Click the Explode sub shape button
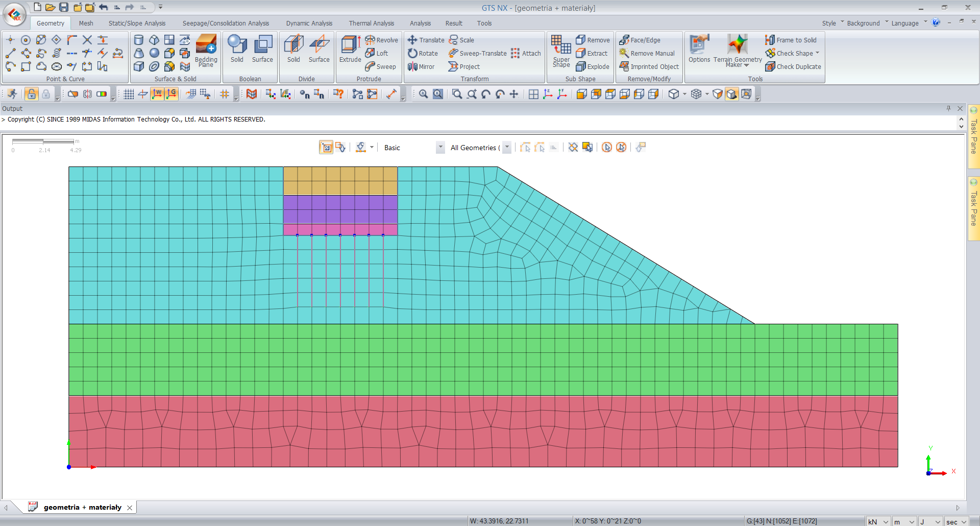980x526 pixels. 593,66
